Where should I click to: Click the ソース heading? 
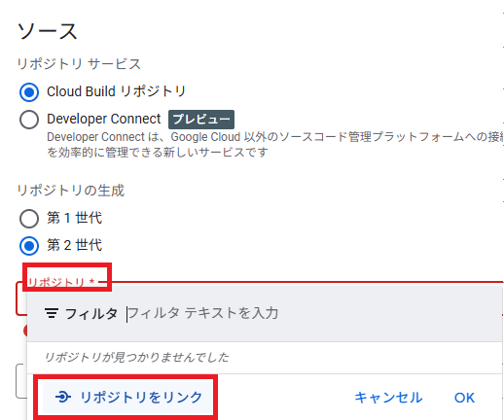48,31
